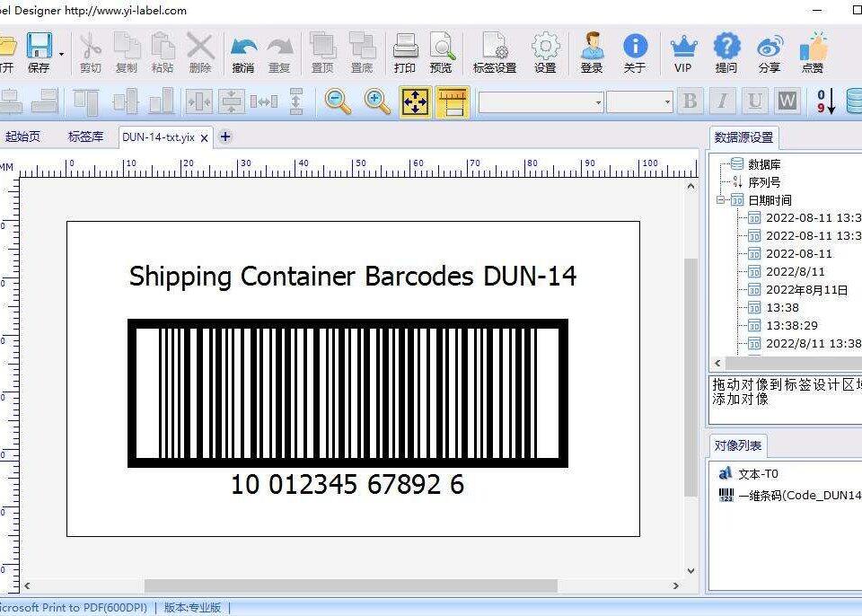Click the align bottom edges icon

(162, 101)
